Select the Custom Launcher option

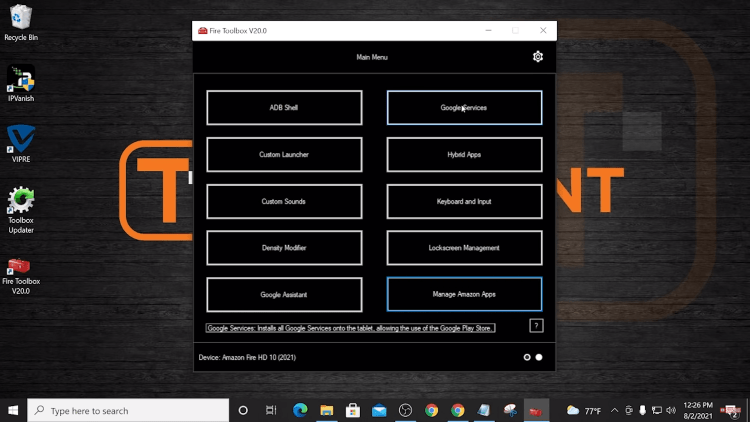click(284, 155)
